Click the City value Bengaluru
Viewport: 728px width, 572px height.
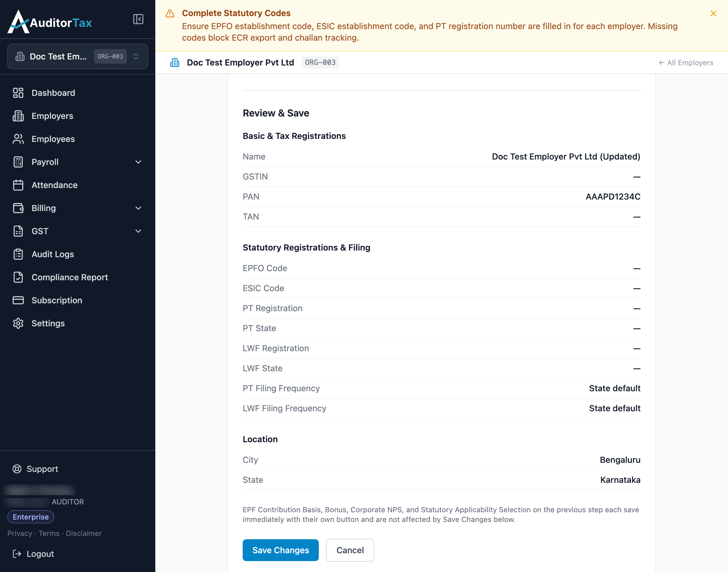click(x=620, y=460)
